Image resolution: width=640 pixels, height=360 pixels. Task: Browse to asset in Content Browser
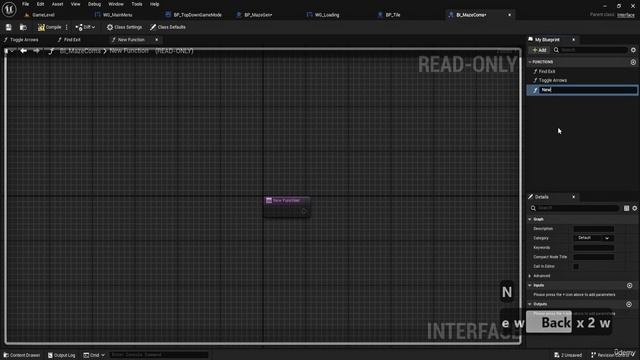tap(23, 27)
